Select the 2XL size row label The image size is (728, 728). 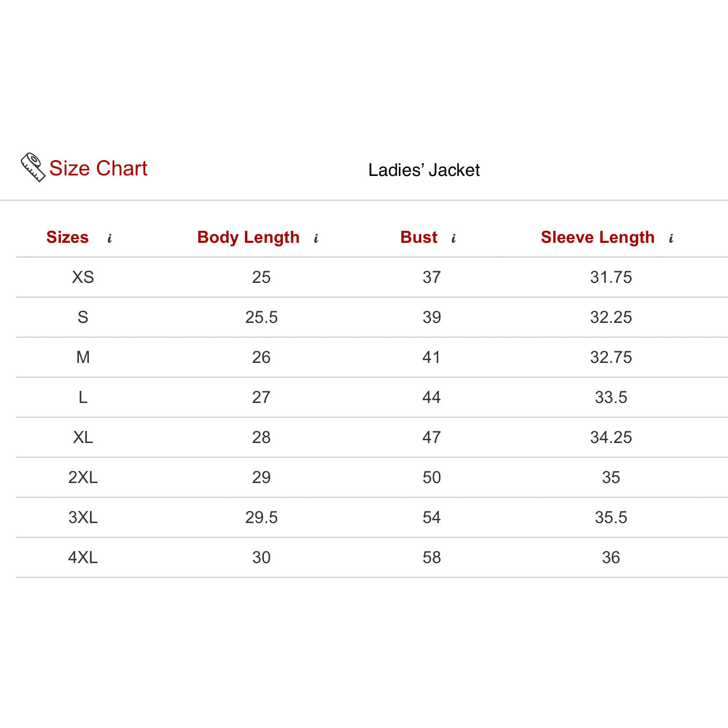point(83,477)
